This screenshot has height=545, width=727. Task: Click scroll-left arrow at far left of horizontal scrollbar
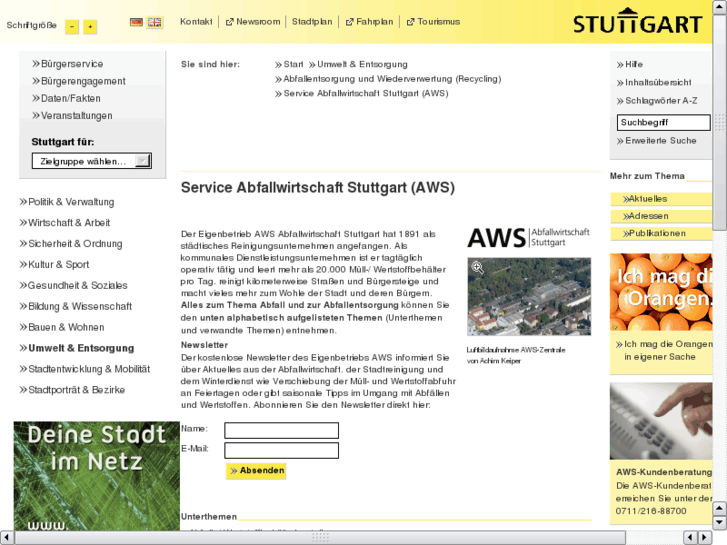coord(6,538)
